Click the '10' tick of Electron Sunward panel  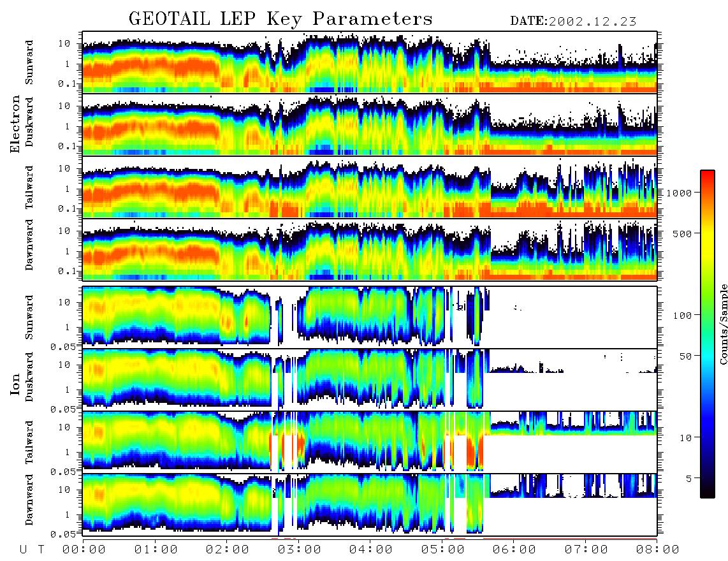pyautogui.click(x=64, y=43)
